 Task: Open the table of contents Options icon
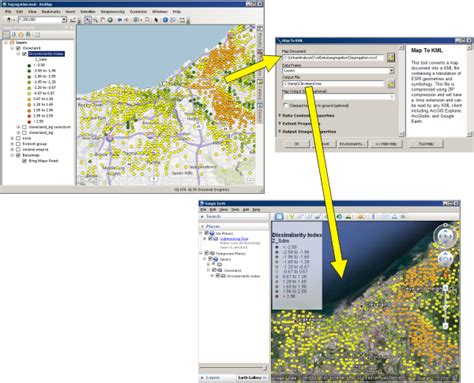pos(37,34)
